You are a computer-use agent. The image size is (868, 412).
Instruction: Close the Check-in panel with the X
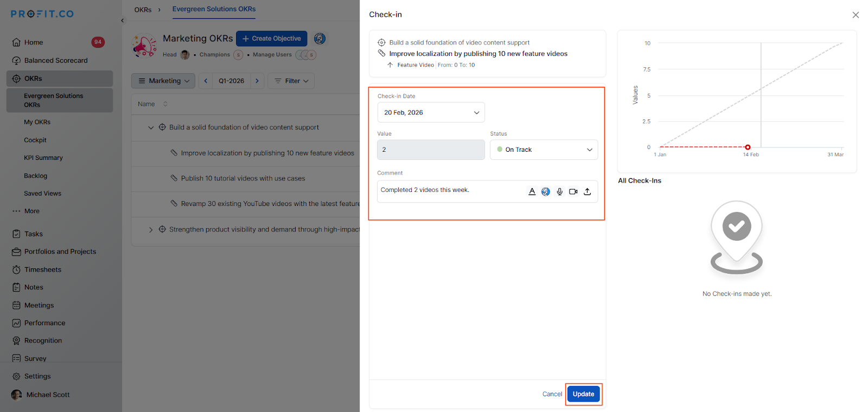(856, 15)
